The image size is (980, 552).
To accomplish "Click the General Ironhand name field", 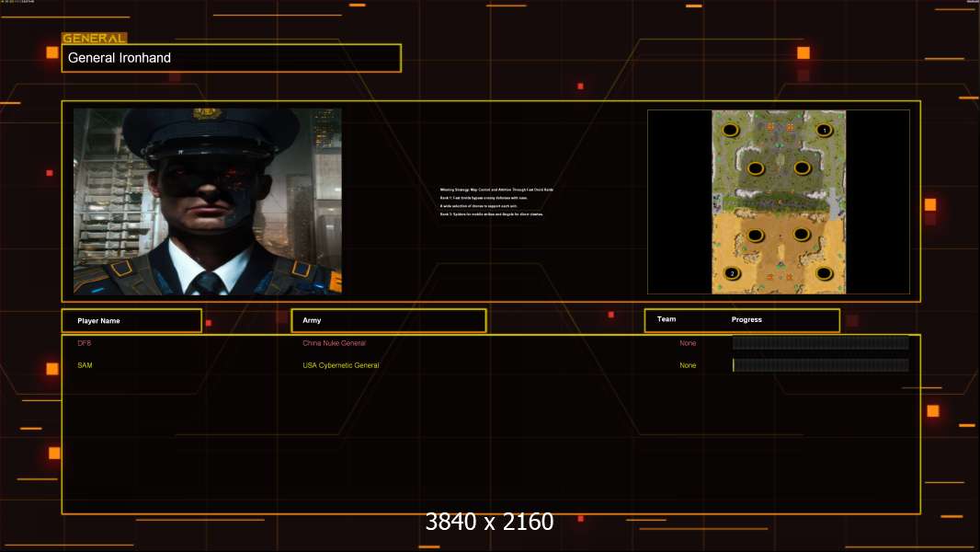I will tap(232, 58).
